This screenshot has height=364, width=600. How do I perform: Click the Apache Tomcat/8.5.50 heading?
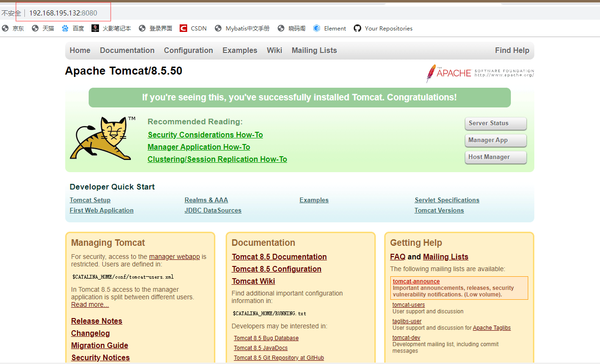click(x=123, y=71)
